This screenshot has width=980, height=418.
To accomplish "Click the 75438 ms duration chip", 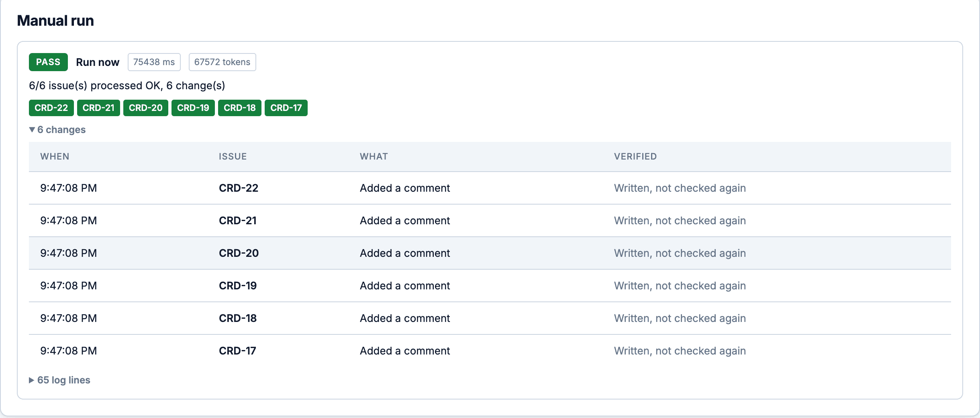I will click(154, 62).
